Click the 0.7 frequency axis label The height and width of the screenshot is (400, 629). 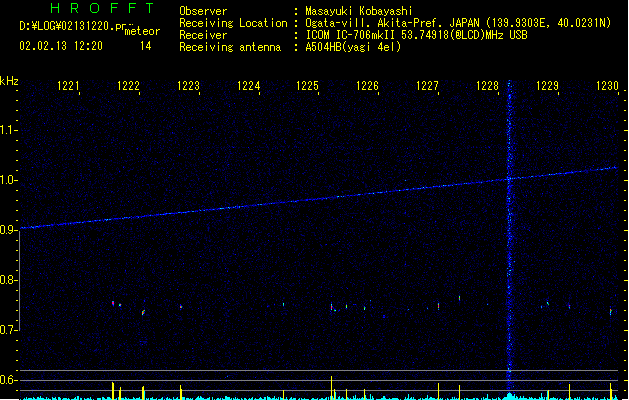click(x=8, y=330)
